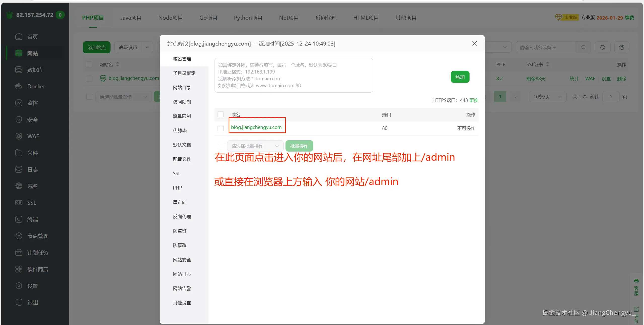Viewport: 644px width, 325px height.
Task: Close the site modification dialog
Action: coord(474,44)
